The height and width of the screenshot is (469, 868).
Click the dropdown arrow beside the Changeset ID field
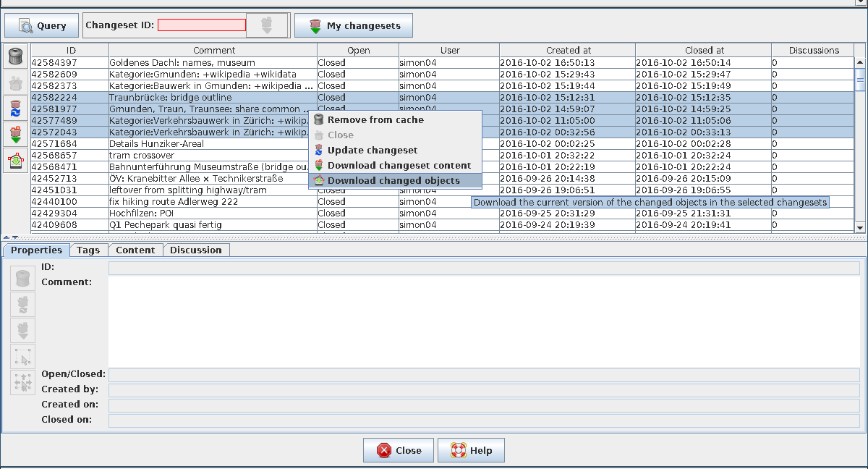(x=266, y=25)
